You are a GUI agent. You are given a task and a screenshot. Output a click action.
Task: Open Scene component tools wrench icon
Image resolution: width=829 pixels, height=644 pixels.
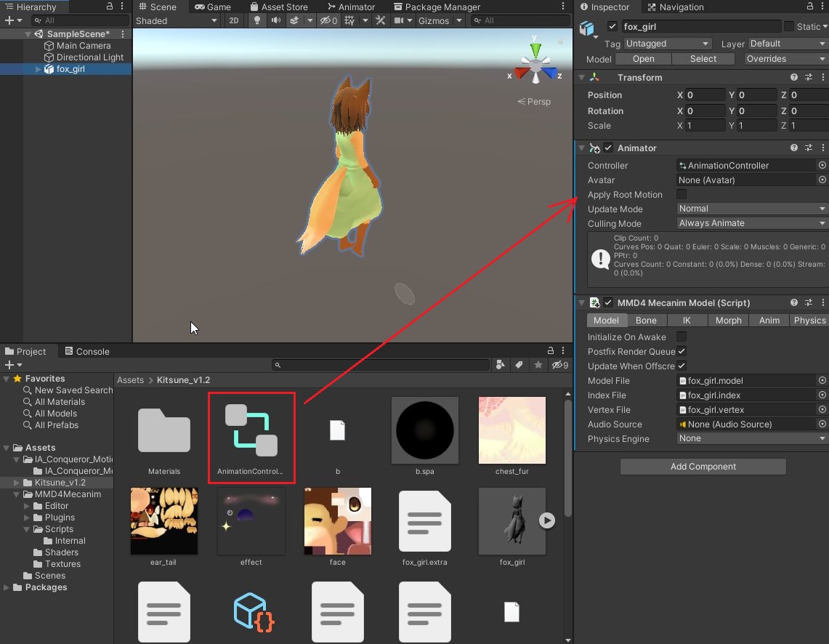click(380, 20)
